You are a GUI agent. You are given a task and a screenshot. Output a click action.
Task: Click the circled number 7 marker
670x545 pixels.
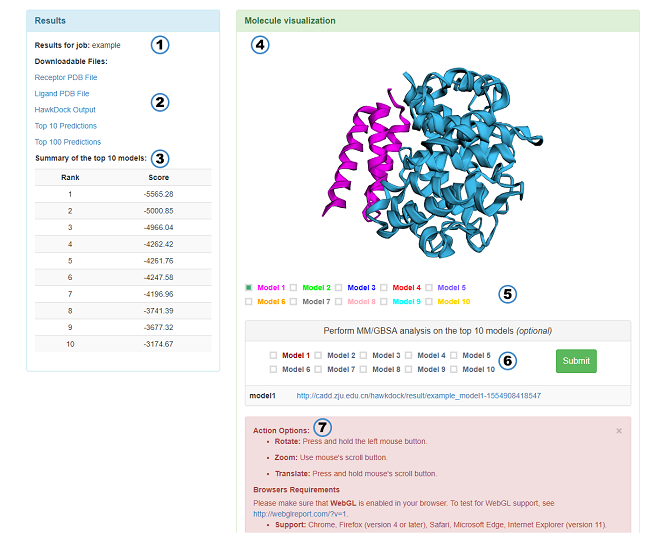coord(323,428)
